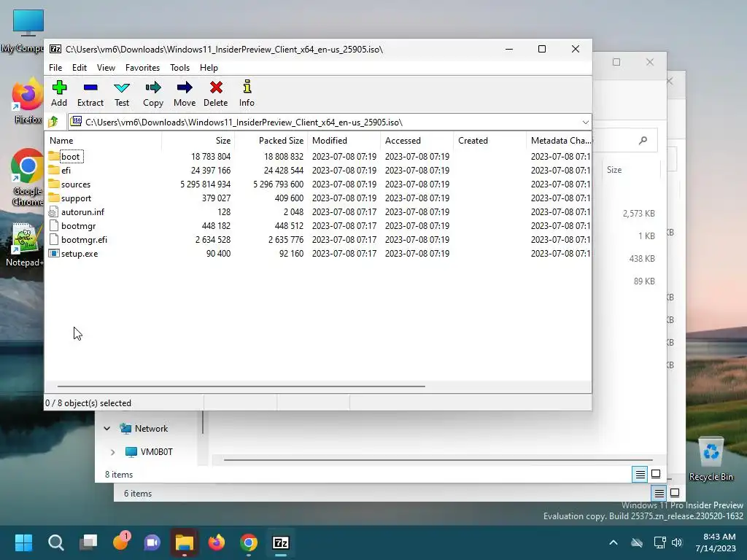The height and width of the screenshot is (560, 747).
Task: Select Network in the Explorer sidebar
Action: (x=151, y=429)
